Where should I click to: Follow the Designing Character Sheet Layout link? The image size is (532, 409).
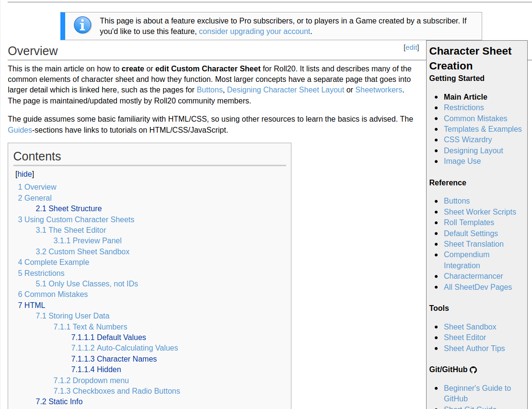pos(285,90)
